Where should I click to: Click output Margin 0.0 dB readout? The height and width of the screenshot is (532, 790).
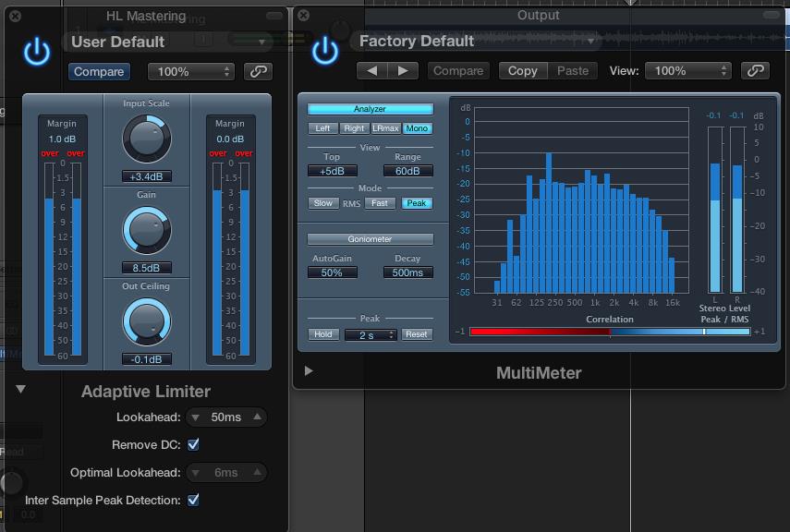230,139
